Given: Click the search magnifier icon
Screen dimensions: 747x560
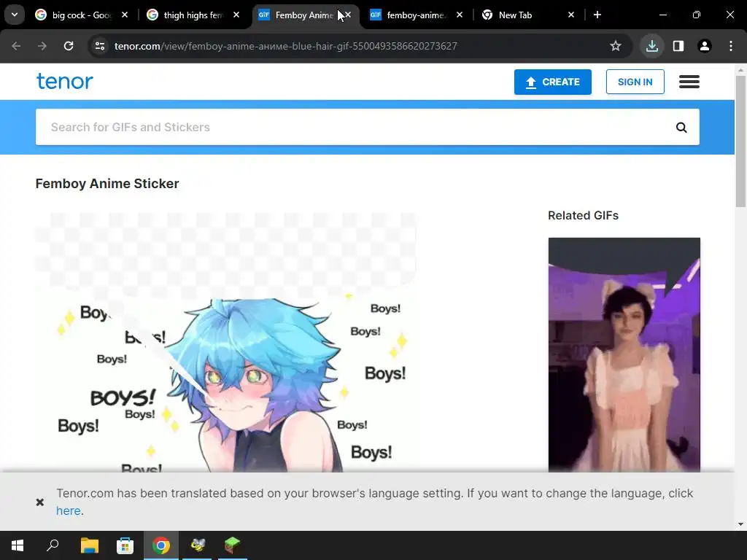Looking at the screenshot, I should (x=681, y=127).
